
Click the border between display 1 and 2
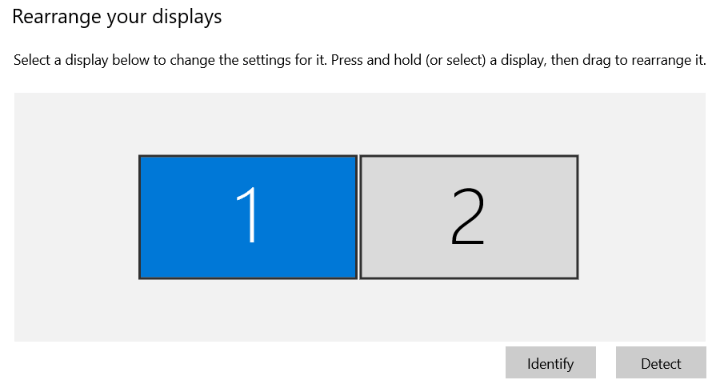(x=358, y=217)
